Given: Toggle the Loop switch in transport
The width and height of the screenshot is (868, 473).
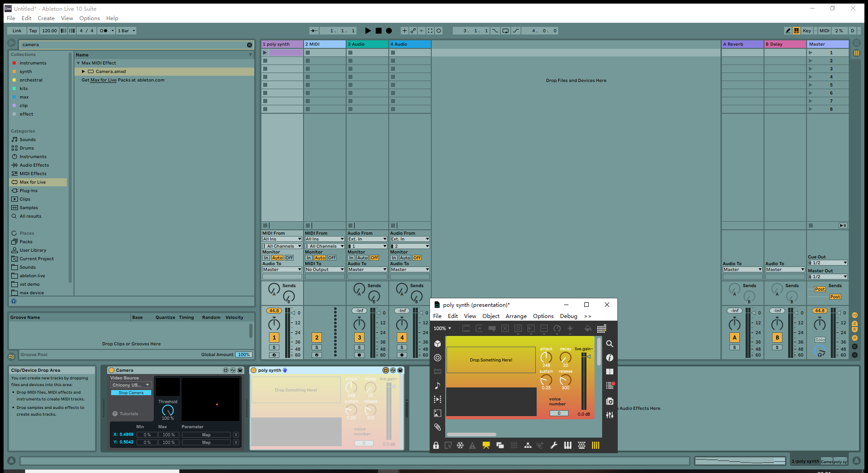Looking at the screenshot, I should (505, 31).
